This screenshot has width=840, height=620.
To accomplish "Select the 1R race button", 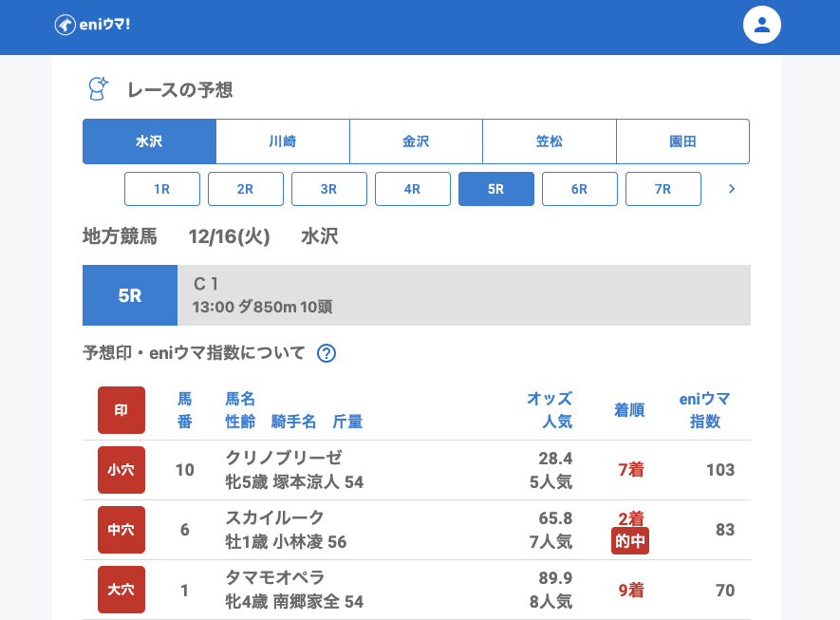I will click(162, 189).
